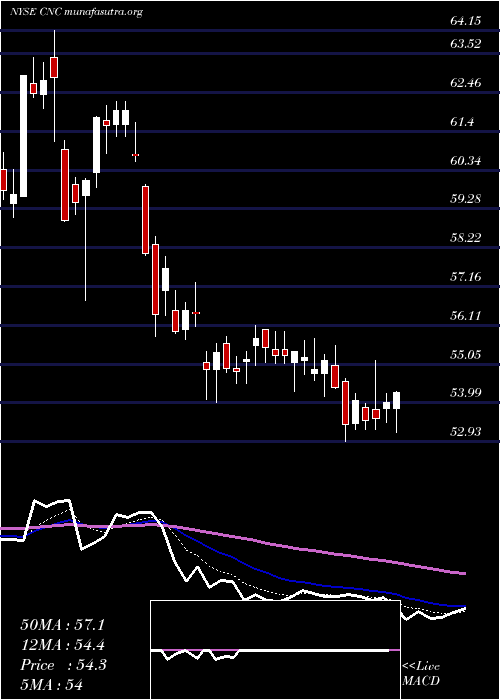Viewport: 500px width, 700px height.
Task: Select the 55.05 price axis label
Action: [465, 354]
